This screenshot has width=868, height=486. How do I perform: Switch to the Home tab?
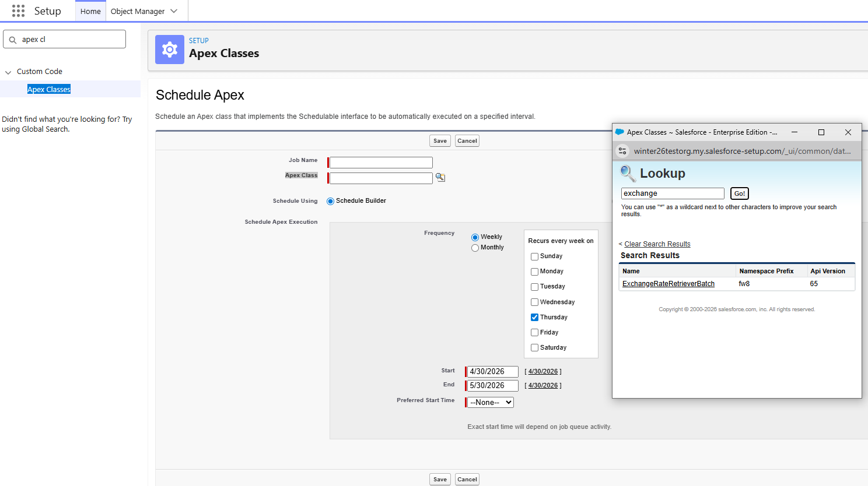(x=90, y=11)
